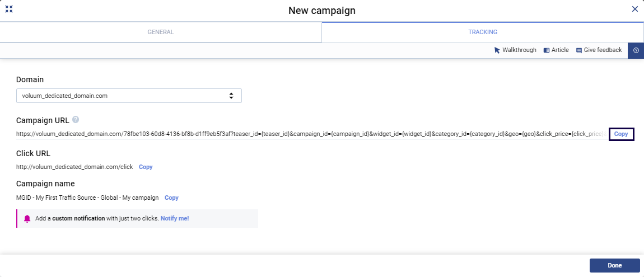This screenshot has height=277, width=644.
Task: Click the Campaign URL info tooltip icon
Action: point(76,120)
